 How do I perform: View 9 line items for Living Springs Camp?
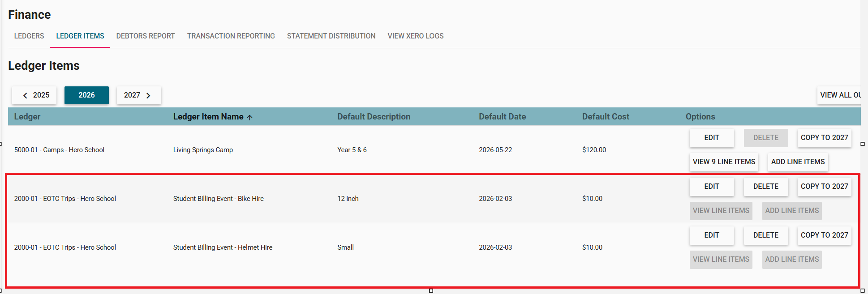723,162
